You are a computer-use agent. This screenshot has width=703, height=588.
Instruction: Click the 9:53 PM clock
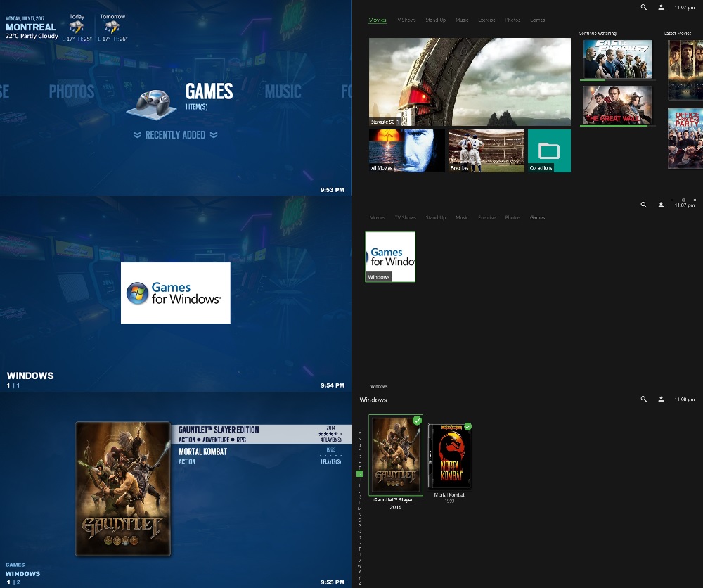pyautogui.click(x=333, y=190)
